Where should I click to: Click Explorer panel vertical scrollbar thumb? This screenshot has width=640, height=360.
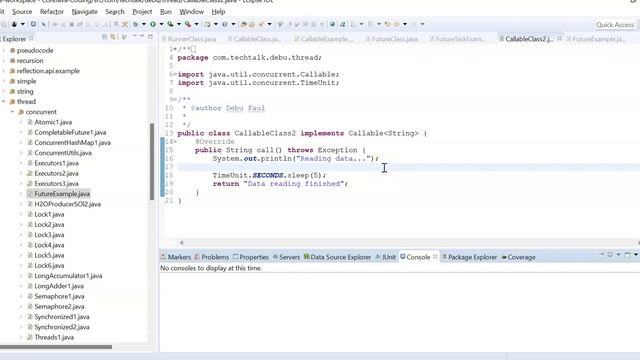[152, 162]
